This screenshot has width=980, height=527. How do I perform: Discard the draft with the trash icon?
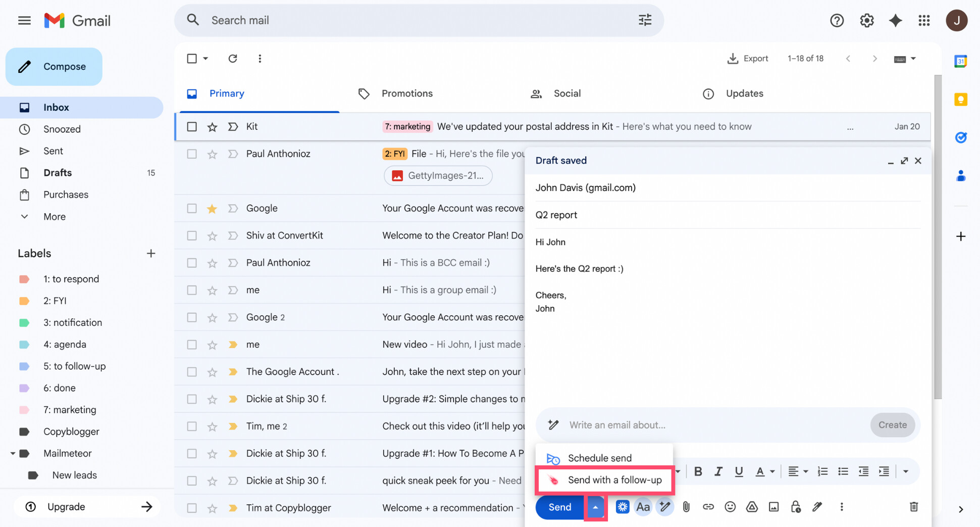coord(913,507)
